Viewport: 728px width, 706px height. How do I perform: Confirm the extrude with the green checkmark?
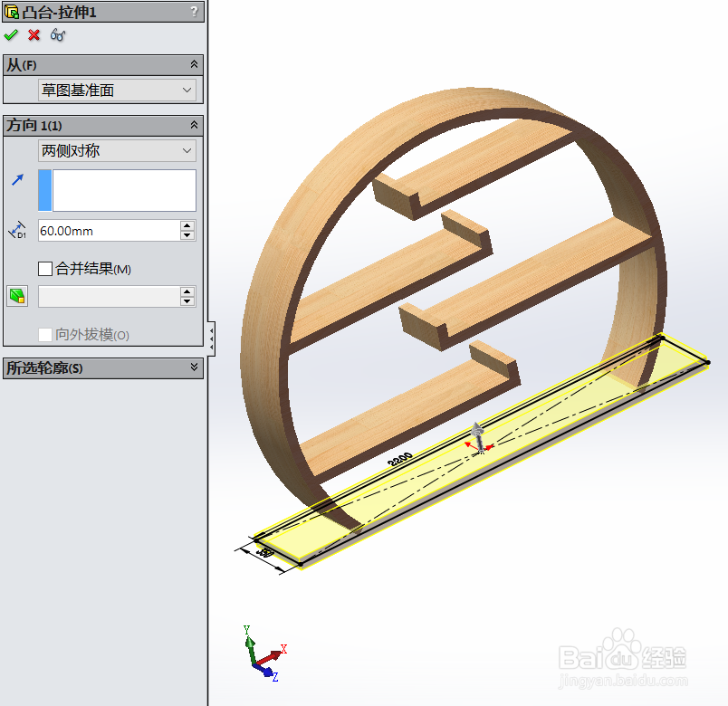[12, 35]
